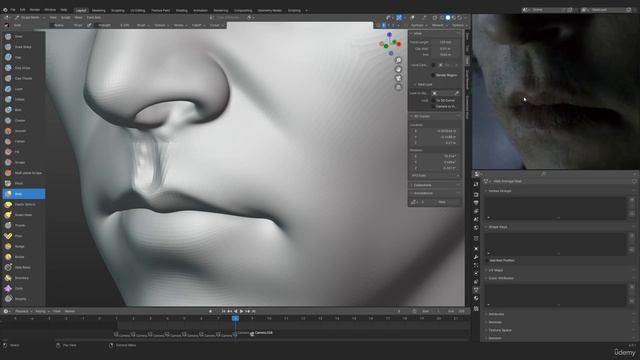Click New button under Annotations
Viewport: 640px width, 360px height.
(x=442, y=202)
